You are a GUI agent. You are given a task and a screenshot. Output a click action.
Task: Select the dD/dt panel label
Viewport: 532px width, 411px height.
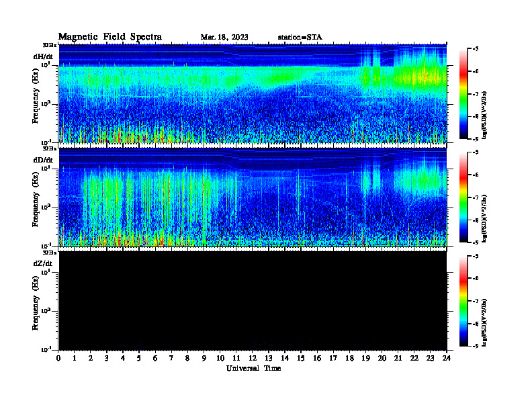tap(43, 160)
